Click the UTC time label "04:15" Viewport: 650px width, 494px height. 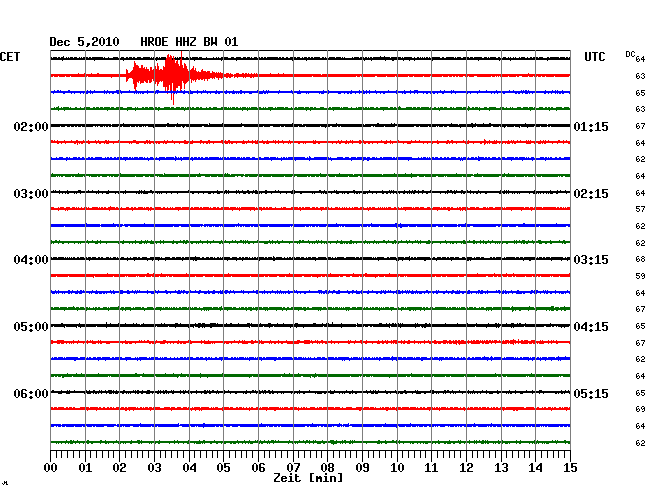pos(591,327)
